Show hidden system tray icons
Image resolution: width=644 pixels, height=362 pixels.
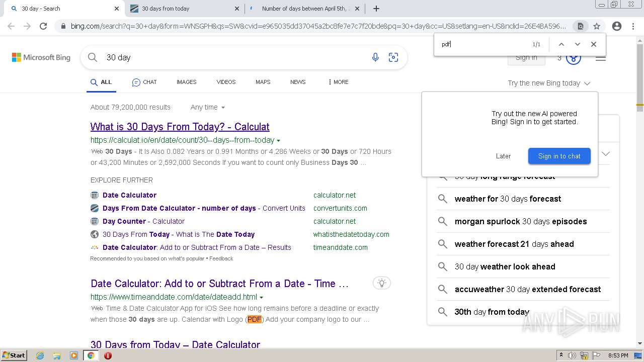click(x=561, y=355)
